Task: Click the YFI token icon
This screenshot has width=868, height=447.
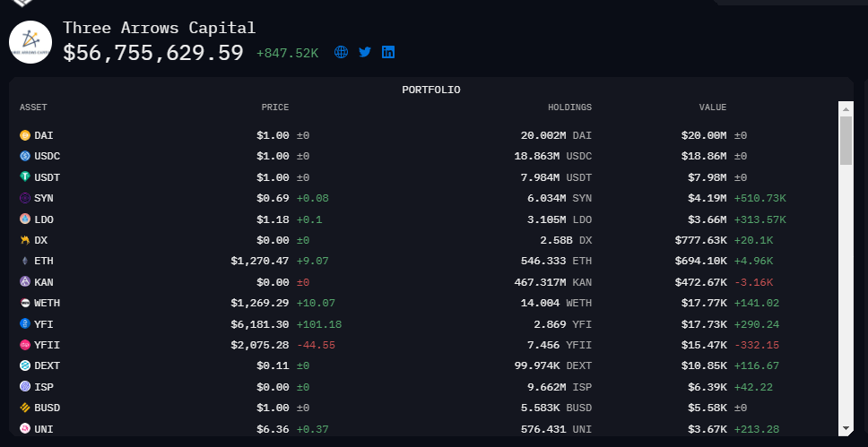Action: pos(25,323)
